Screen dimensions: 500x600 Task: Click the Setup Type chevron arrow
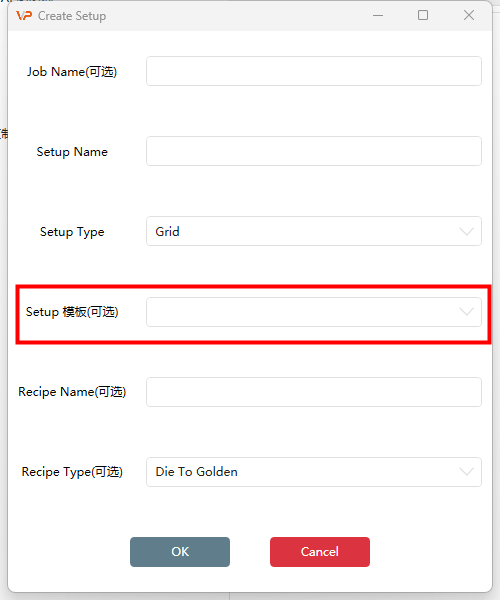point(466,232)
